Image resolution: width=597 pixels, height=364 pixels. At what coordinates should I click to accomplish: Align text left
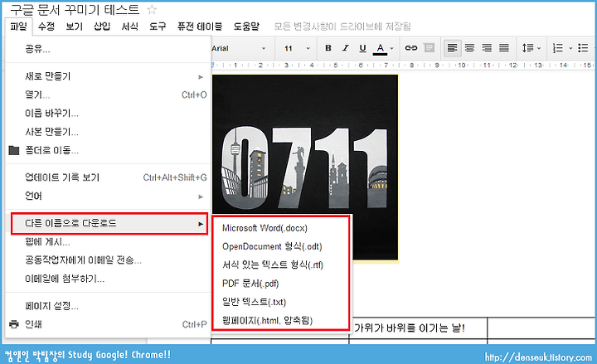(453, 48)
